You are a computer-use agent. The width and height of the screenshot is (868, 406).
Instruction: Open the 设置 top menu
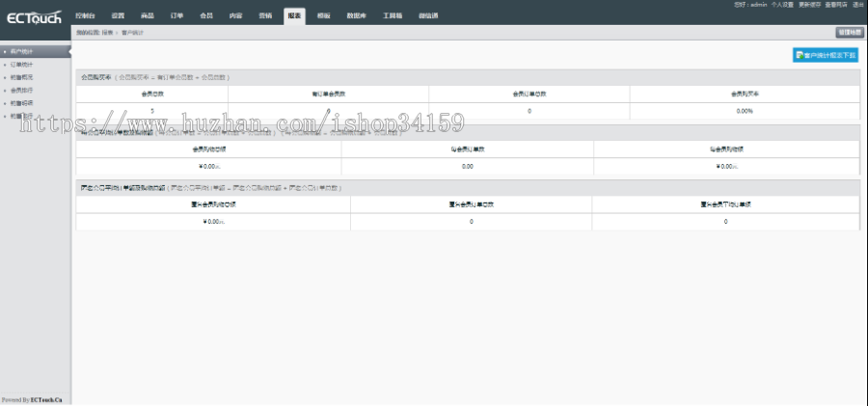click(x=118, y=16)
